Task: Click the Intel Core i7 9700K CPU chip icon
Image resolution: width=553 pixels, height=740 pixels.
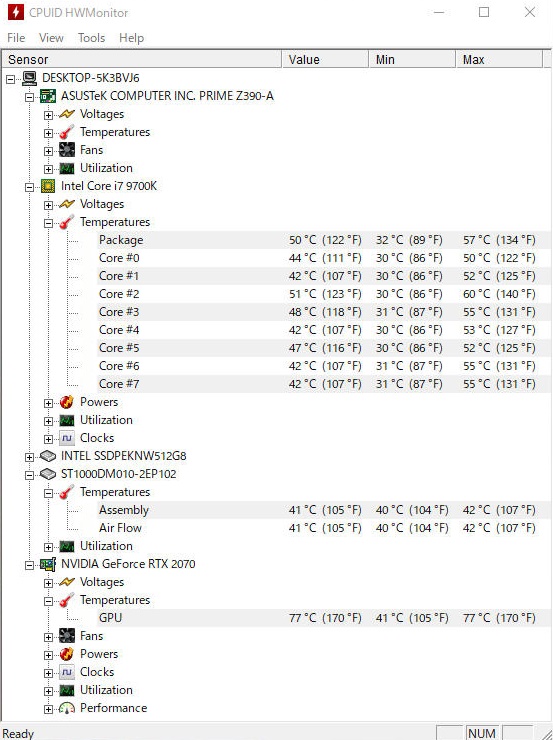Action: point(48,186)
